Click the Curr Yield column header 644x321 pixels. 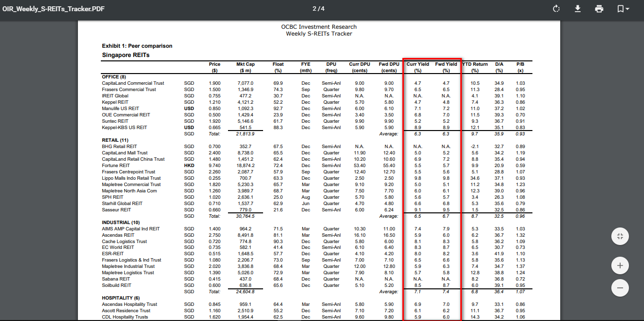[417, 64]
